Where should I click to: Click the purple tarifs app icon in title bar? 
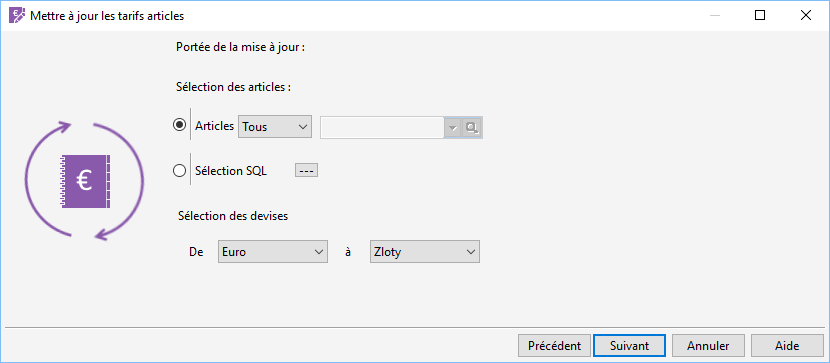(17, 15)
